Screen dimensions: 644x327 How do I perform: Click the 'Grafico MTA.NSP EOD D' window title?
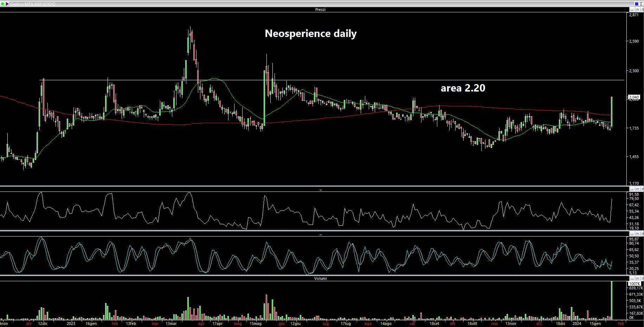coord(33,4)
